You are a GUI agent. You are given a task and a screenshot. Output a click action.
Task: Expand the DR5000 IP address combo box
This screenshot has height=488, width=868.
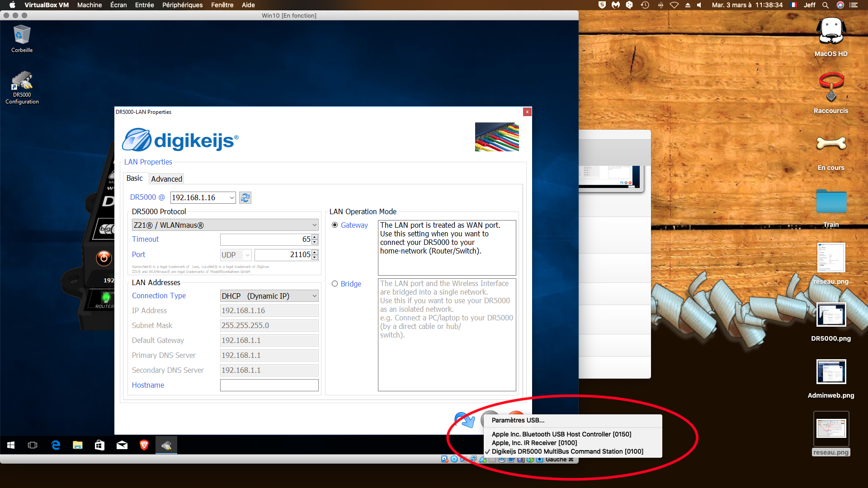(x=231, y=197)
